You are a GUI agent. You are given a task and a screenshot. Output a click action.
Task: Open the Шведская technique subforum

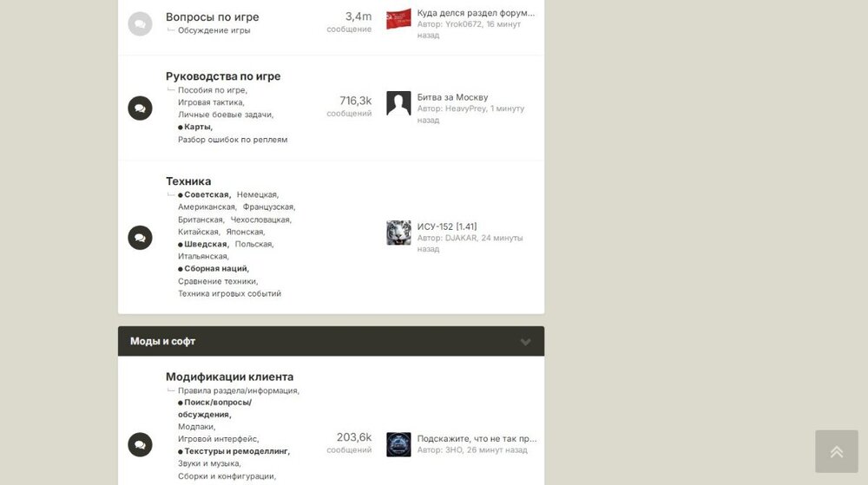[205, 244]
